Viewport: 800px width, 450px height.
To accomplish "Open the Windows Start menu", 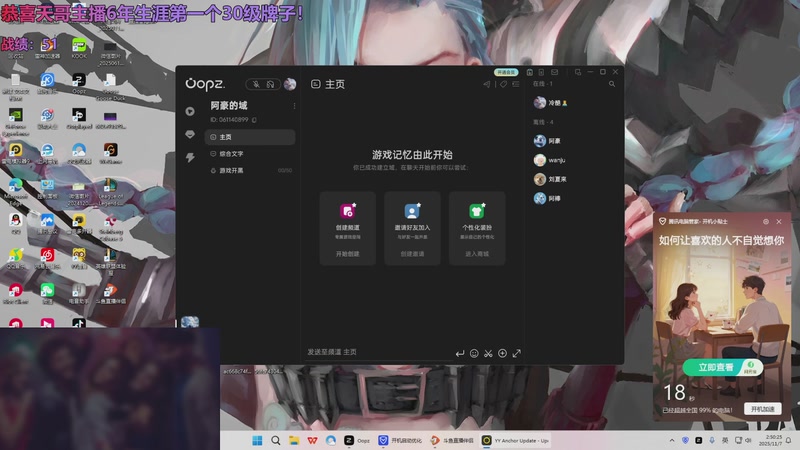I will (x=257, y=440).
